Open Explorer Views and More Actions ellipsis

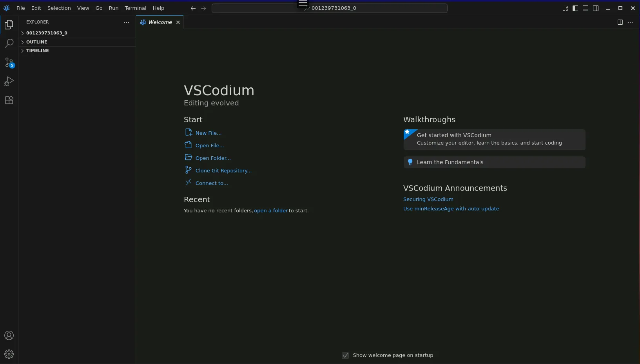[127, 22]
